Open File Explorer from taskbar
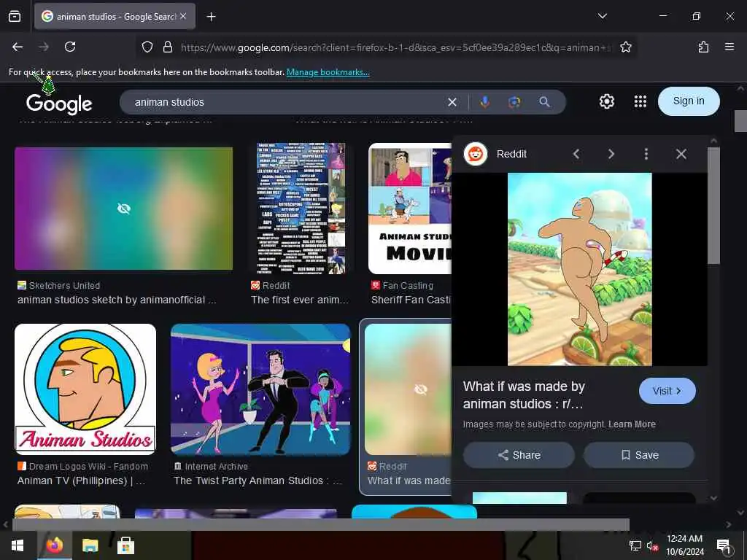This screenshot has height=560, width=747. point(90,545)
